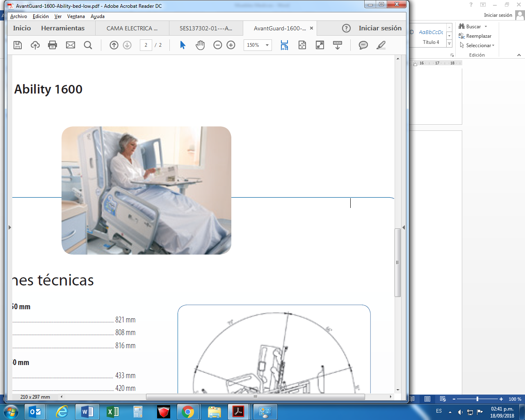Zoom in with plus icon
The image size is (525, 420).
(231, 45)
